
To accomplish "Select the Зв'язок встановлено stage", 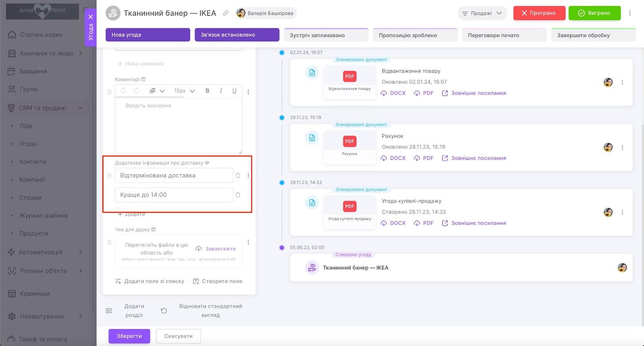I will coord(237,35).
